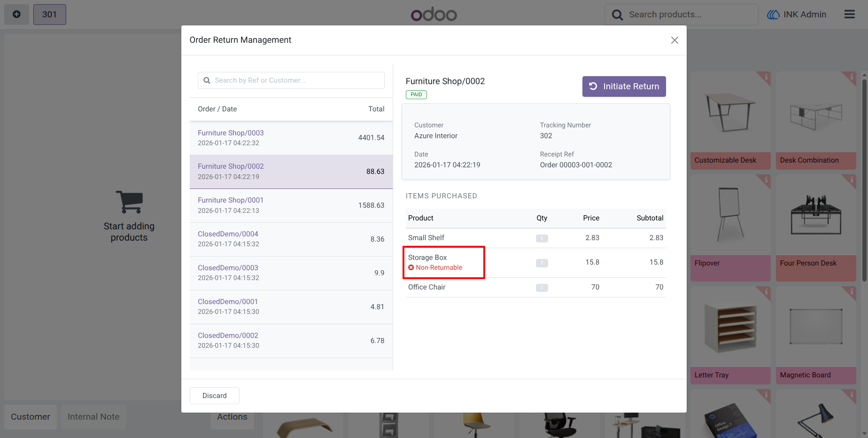The height and width of the screenshot is (438, 868).
Task: Select order Furniture Shop/0002 row
Action: click(291, 172)
